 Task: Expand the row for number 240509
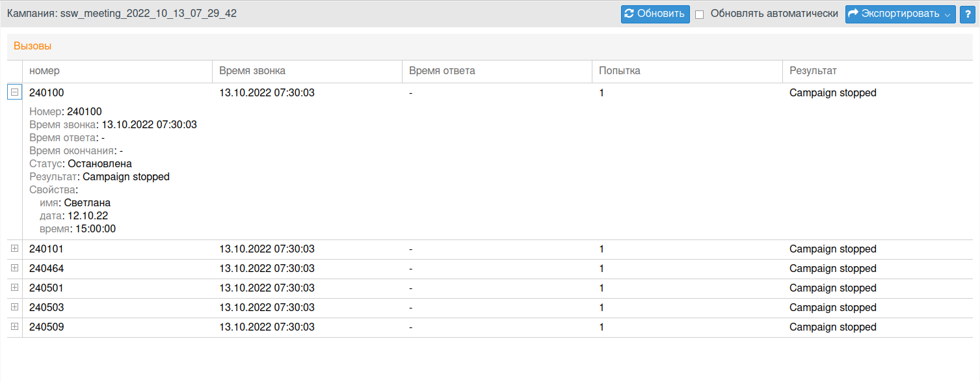tap(15, 327)
